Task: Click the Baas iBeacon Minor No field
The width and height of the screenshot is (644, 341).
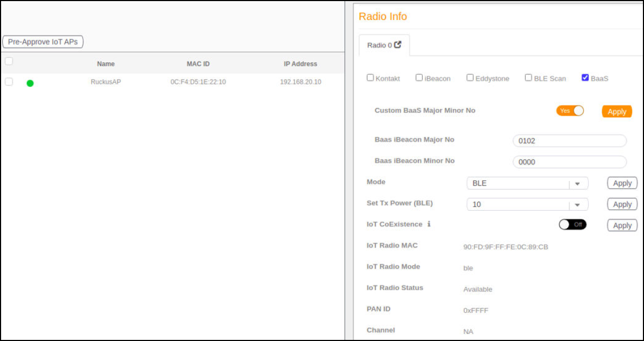Action: [x=570, y=162]
